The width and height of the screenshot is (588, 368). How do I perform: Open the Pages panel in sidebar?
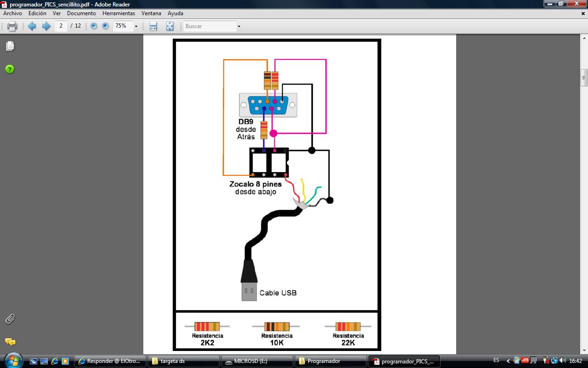click(10, 46)
